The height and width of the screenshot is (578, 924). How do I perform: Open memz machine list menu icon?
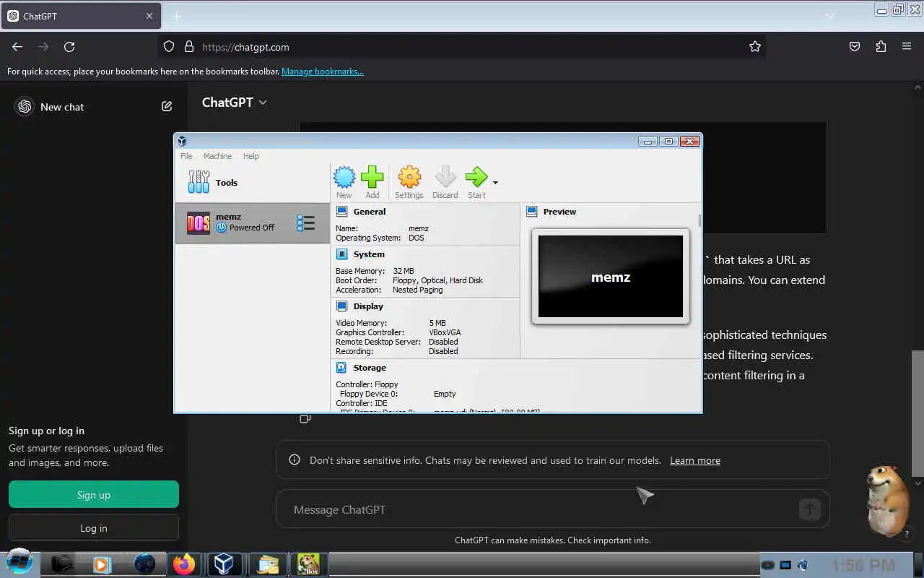pos(306,223)
